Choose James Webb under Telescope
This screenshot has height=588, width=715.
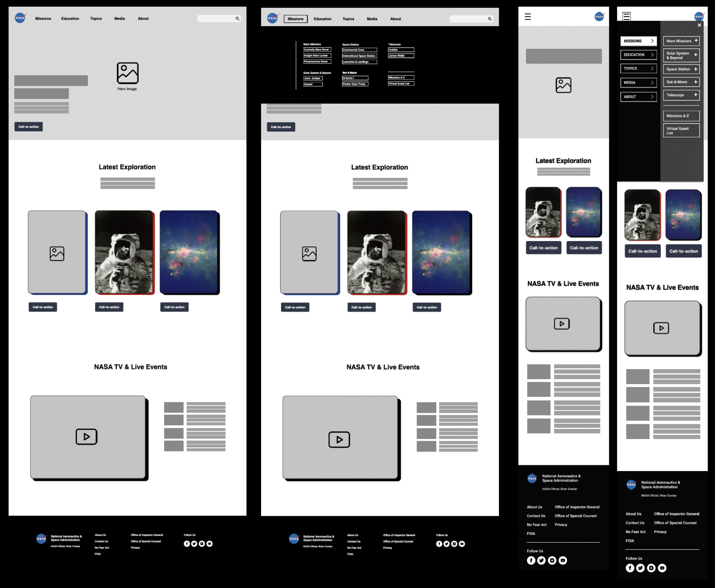pos(401,56)
